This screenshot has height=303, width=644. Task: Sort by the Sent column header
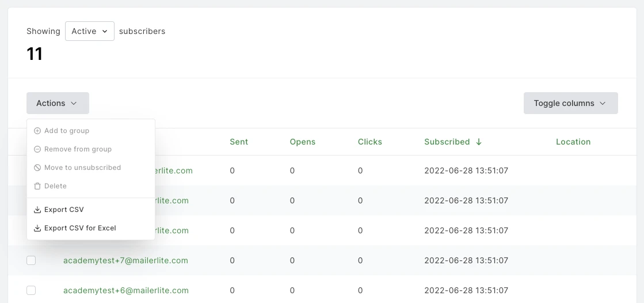239,142
